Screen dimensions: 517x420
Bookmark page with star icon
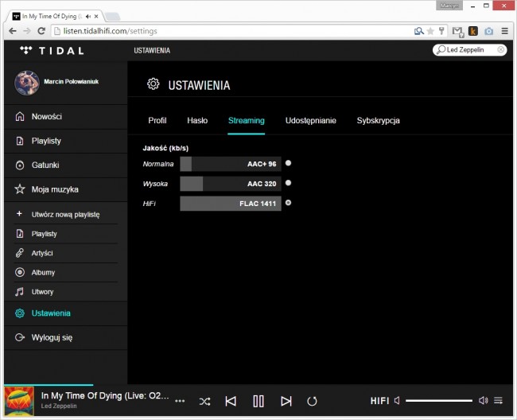pos(430,31)
